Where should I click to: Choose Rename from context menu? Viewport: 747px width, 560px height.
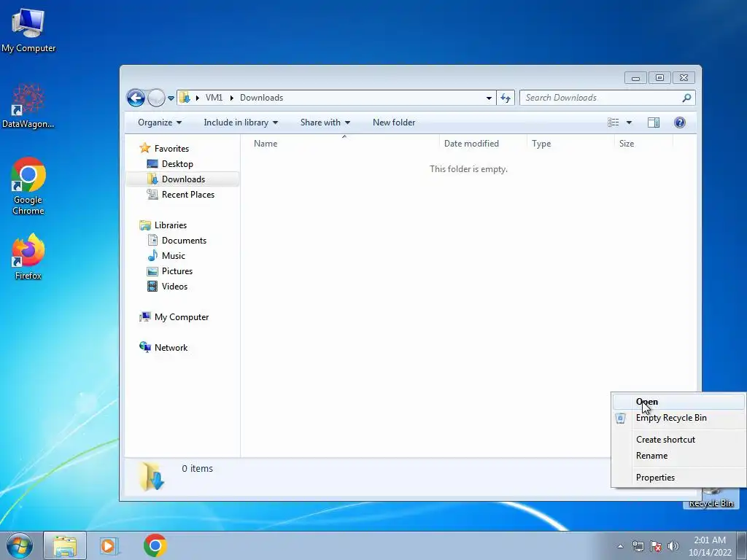pos(678,456)
